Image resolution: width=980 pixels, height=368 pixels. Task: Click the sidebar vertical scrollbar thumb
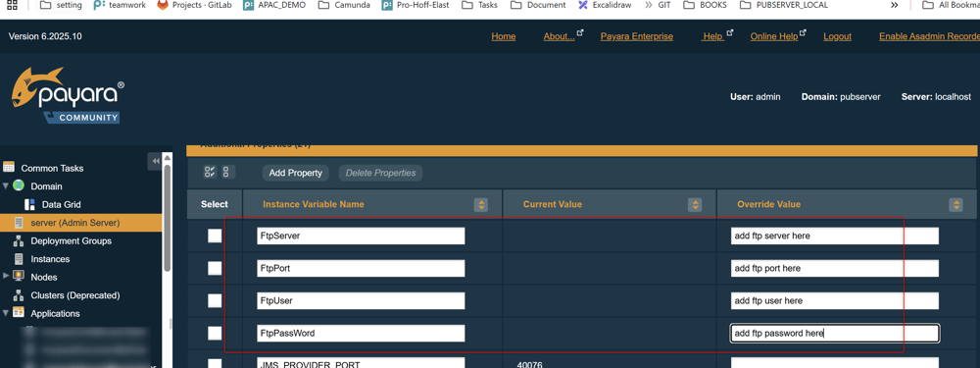click(167, 219)
